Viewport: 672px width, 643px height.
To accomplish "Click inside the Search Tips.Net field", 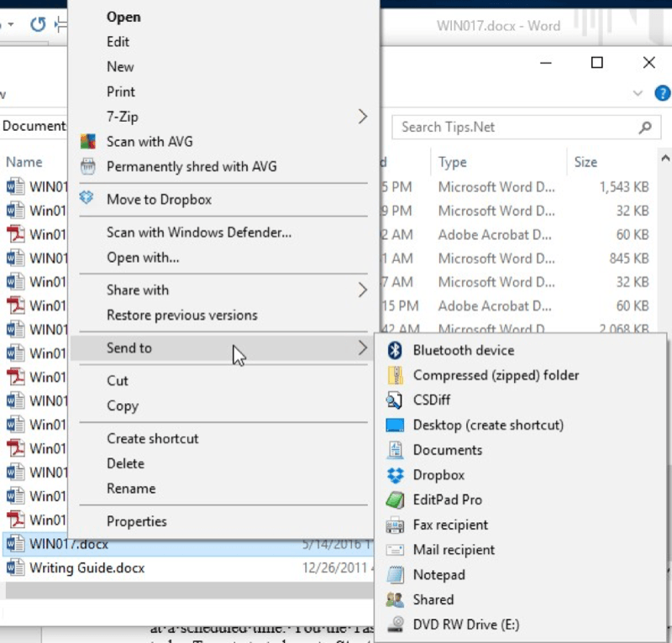I will point(526,128).
